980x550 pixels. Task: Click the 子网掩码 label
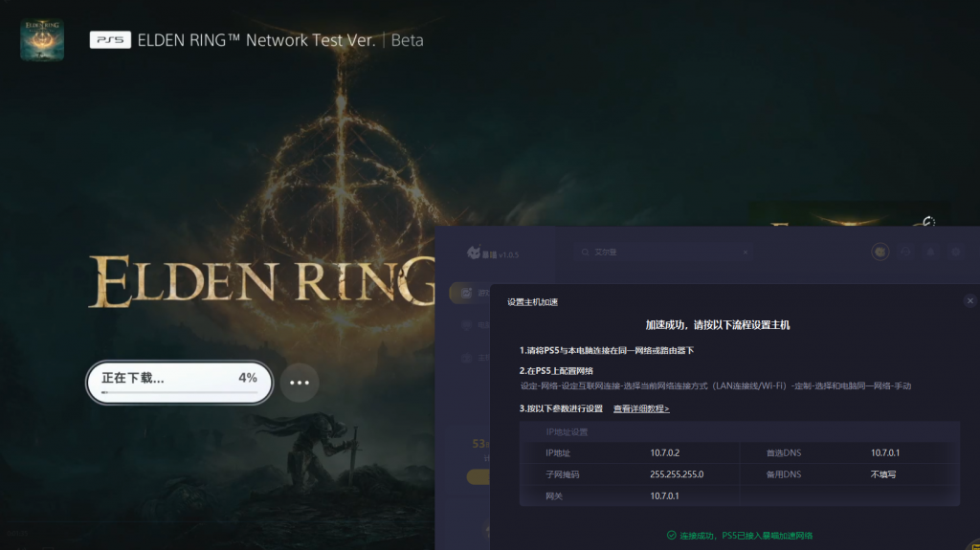[x=562, y=474]
